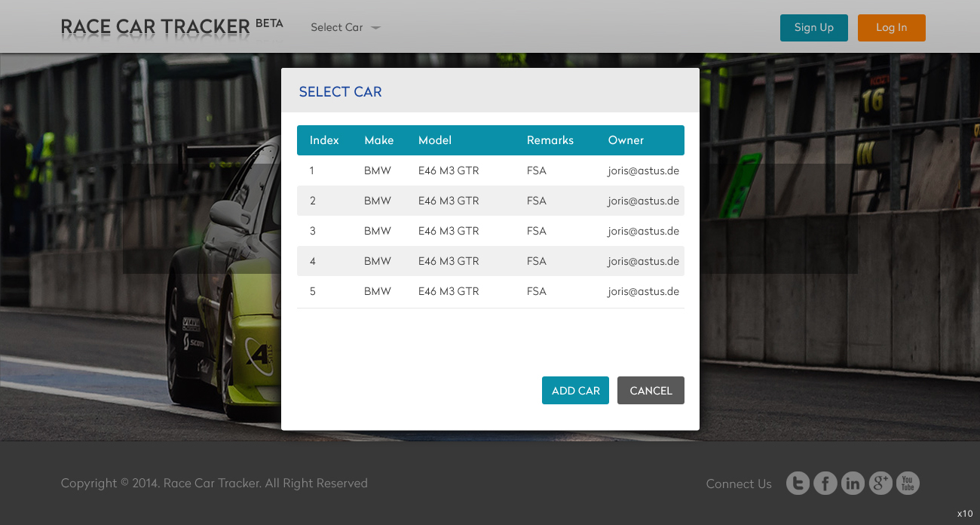Screen dimensions: 980x525
Task: Click the BETA label beside the logo
Action: pos(269,23)
